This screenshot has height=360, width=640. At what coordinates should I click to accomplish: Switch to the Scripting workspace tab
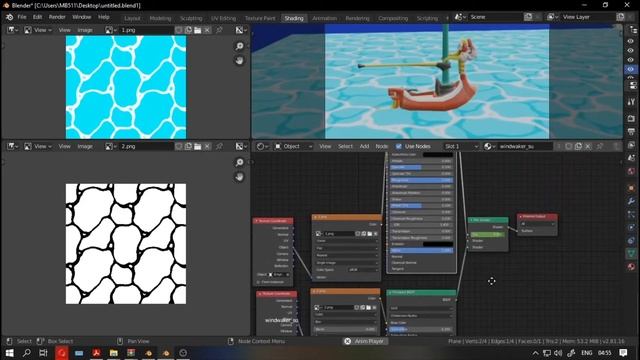tap(427, 18)
